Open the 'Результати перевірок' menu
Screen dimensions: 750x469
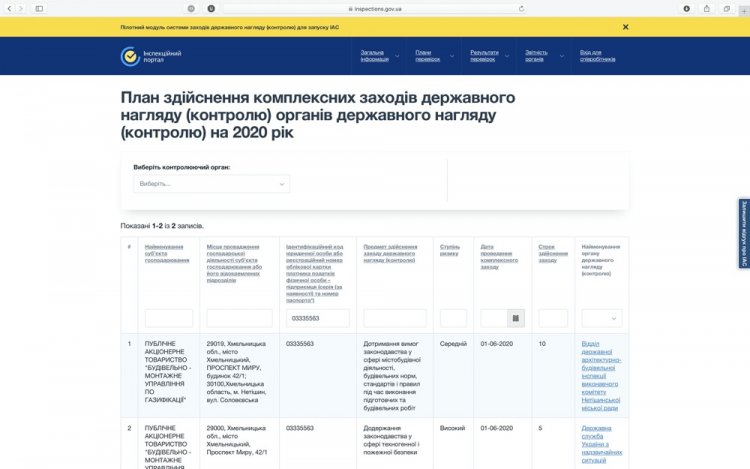pyautogui.click(x=488, y=56)
